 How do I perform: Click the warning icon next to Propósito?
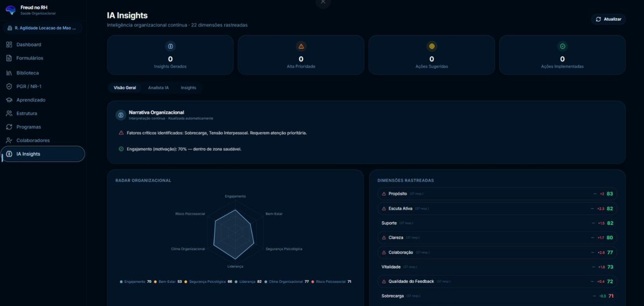click(384, 194)
